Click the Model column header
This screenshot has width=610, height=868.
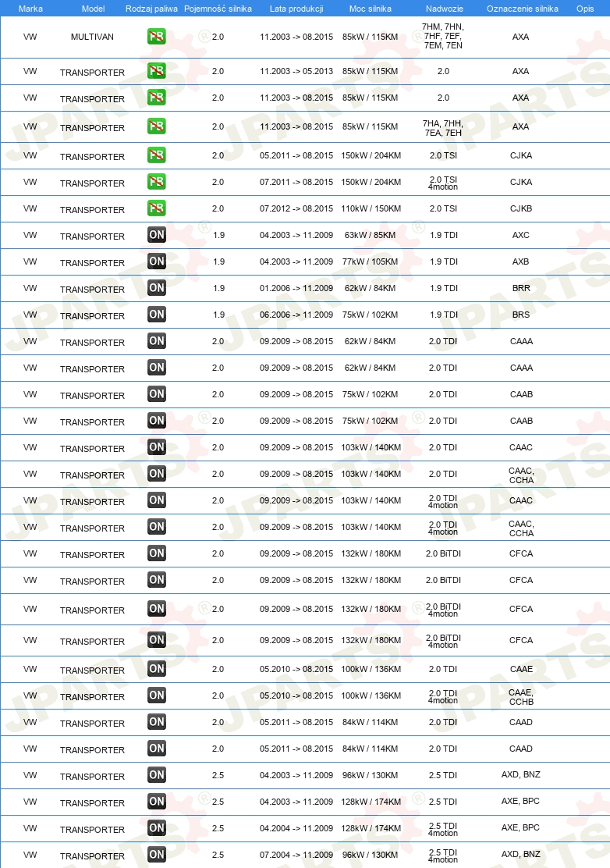[x=93, y=9]
